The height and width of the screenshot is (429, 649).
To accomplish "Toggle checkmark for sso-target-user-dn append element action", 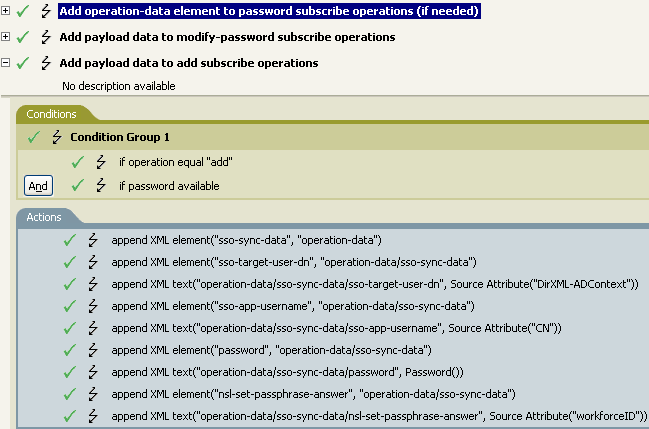I will (70, 262).
